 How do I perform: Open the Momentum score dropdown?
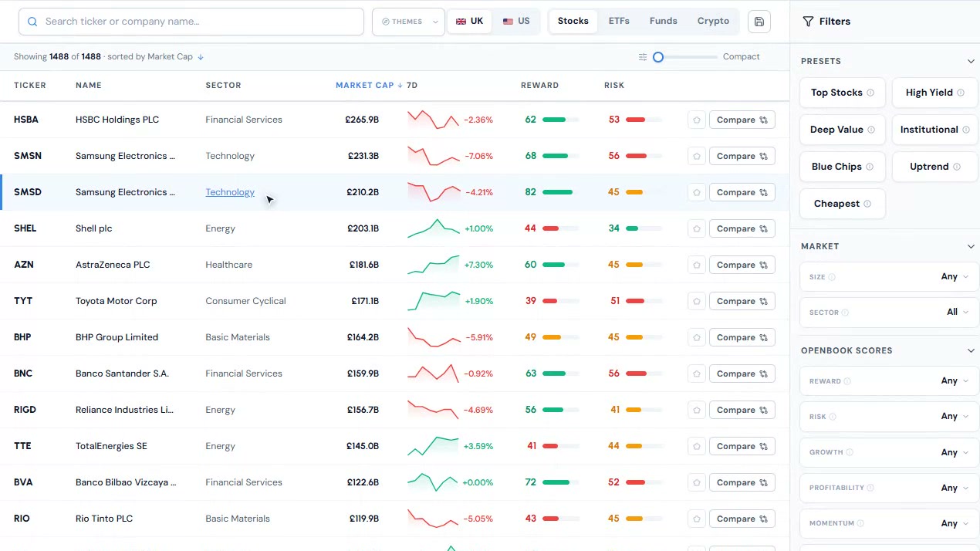(889, 523)
